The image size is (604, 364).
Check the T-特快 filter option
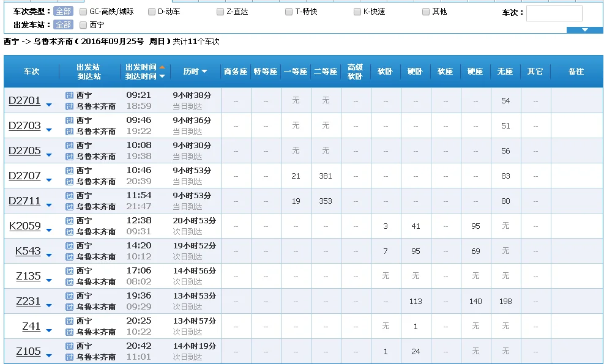pyautogui.click(x=288, y=10)
